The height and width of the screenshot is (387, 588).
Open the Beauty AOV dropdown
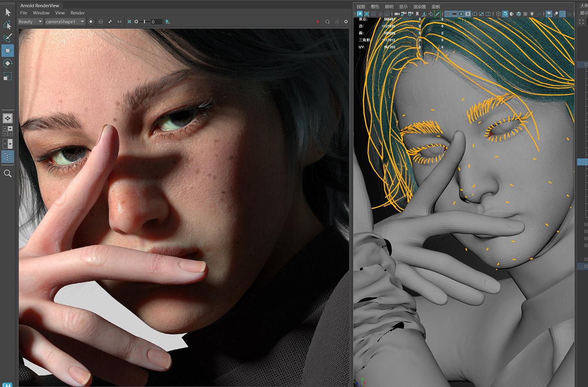(x=31, y=21)
